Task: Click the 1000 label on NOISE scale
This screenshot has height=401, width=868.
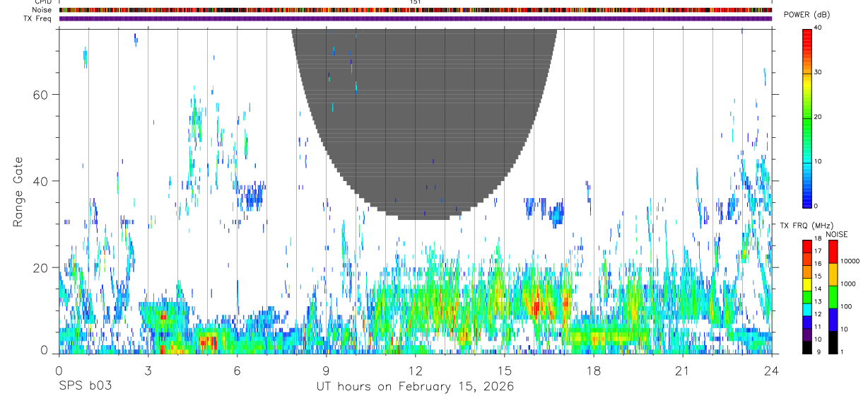Action: point(848,284)
